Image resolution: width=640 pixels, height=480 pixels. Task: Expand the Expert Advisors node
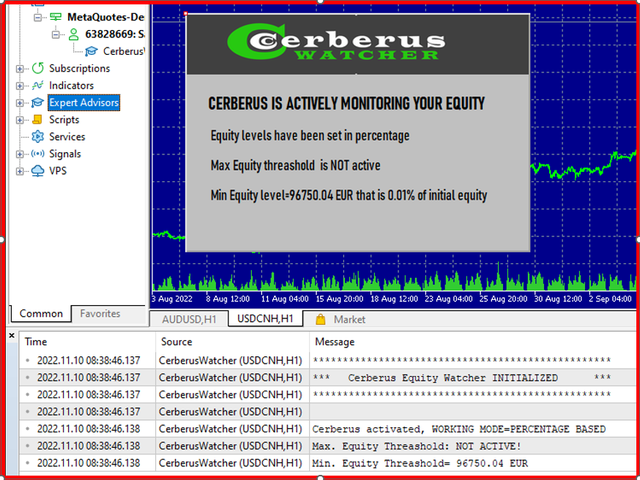(20, 103)
